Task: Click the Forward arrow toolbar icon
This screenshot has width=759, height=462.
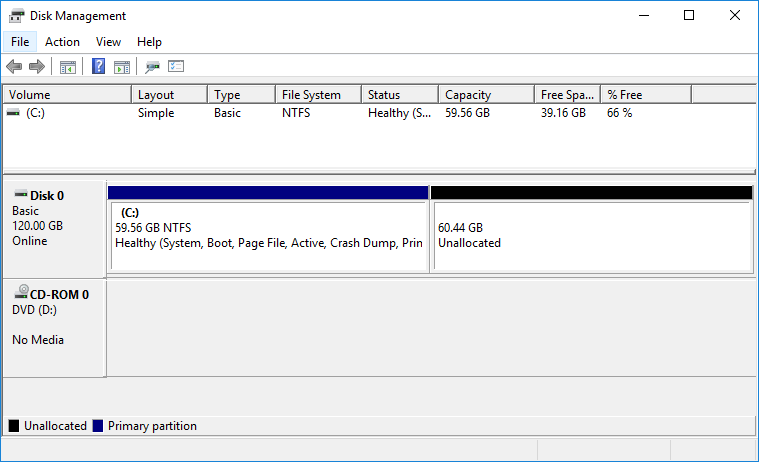Action: [x=37, y=67]
